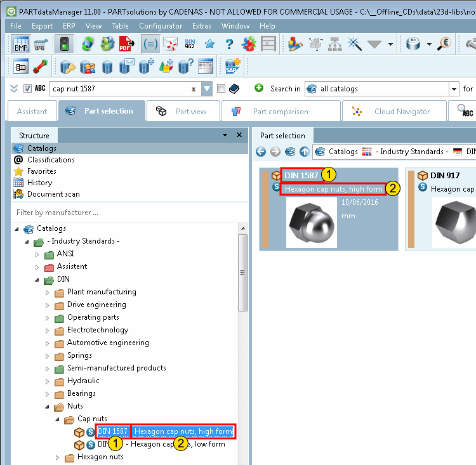The width and height of the screenshot is (476, 465).
Task: Click the database with key icon
Action: 67,67
